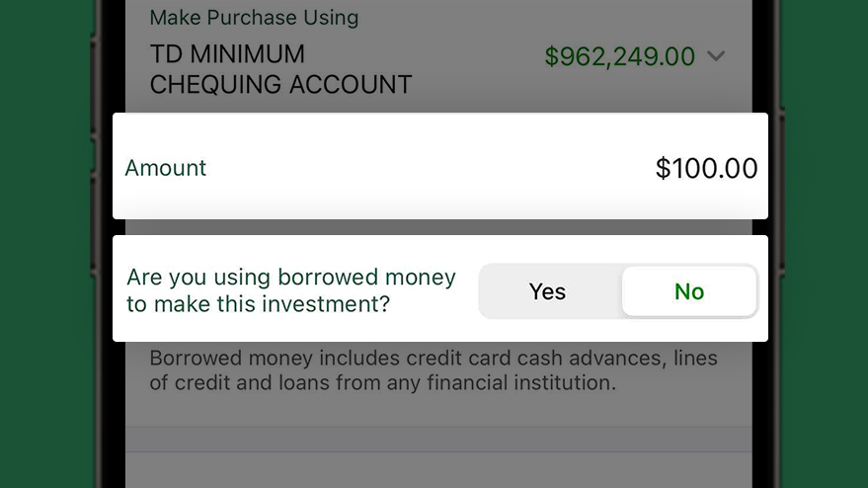Edit the $100.00 amount field
Screen dimensions: 868x488
tap(706, 168)
